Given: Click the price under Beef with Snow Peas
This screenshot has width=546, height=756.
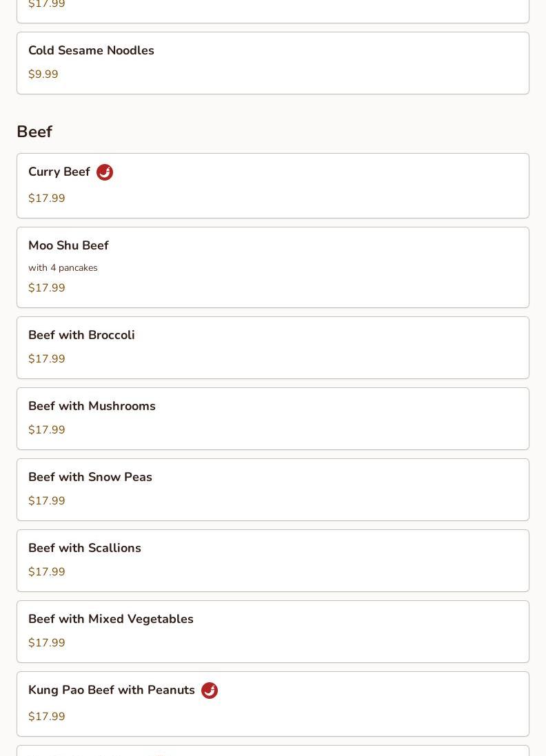Looking at the screenshot, I should click(47, 501).
